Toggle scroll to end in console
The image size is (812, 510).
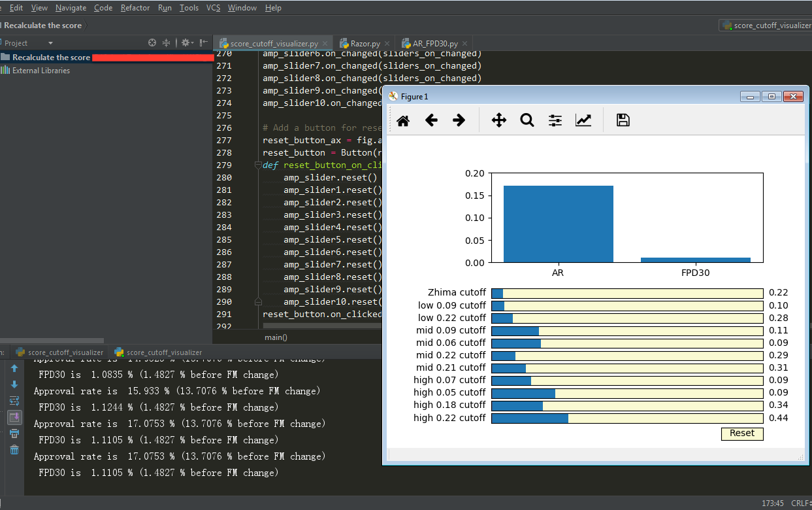pos(14,417)
